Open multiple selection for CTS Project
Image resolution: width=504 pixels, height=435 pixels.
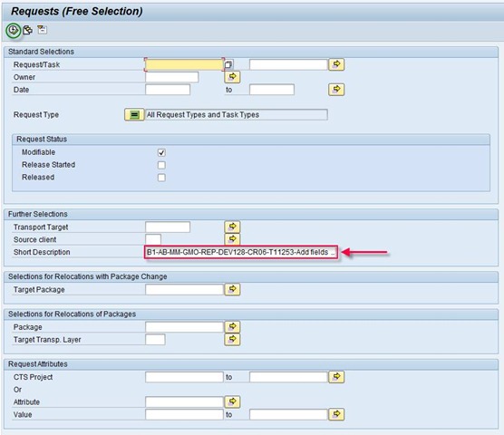336,377
